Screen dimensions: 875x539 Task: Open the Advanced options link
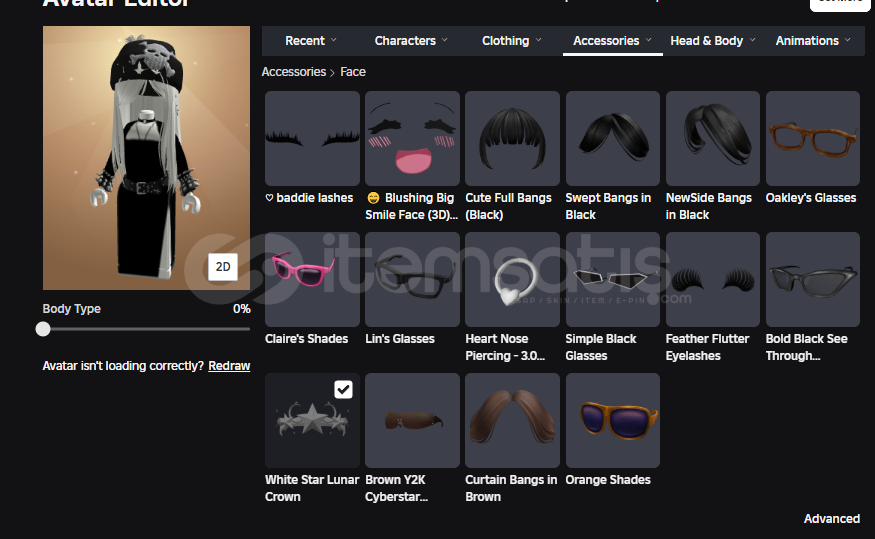click(x=831, y=519)
